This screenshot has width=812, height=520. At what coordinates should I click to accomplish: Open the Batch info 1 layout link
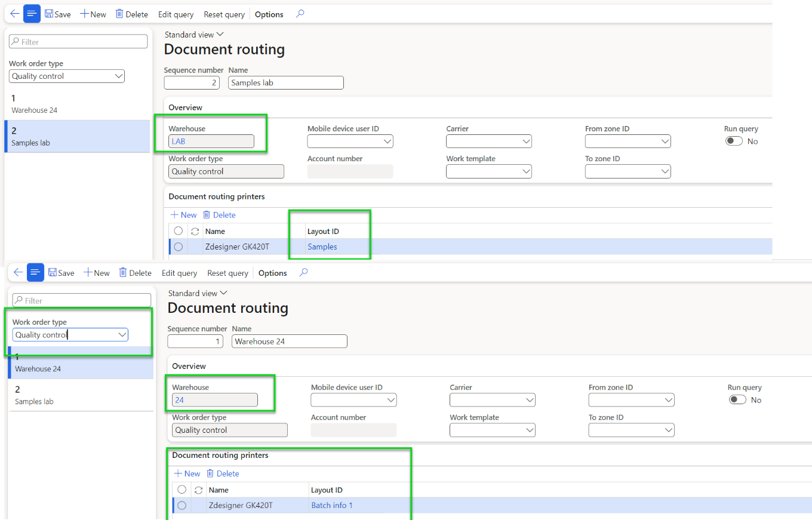[x=331, y=505]
